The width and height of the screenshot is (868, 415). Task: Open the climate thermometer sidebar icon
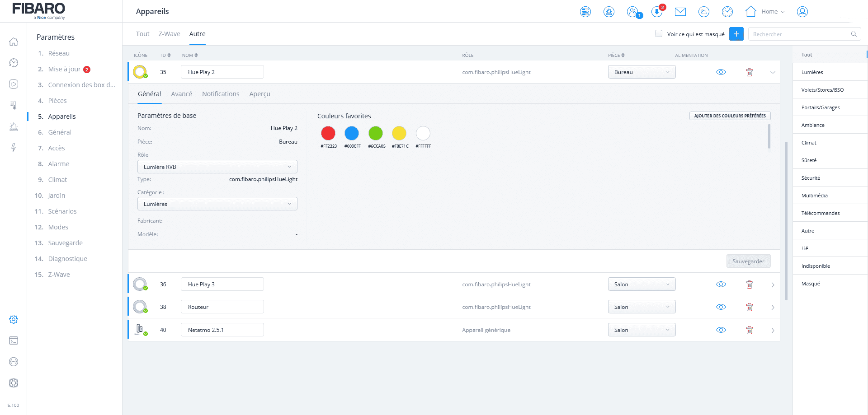pyautogui.click(x=14, y=105)
